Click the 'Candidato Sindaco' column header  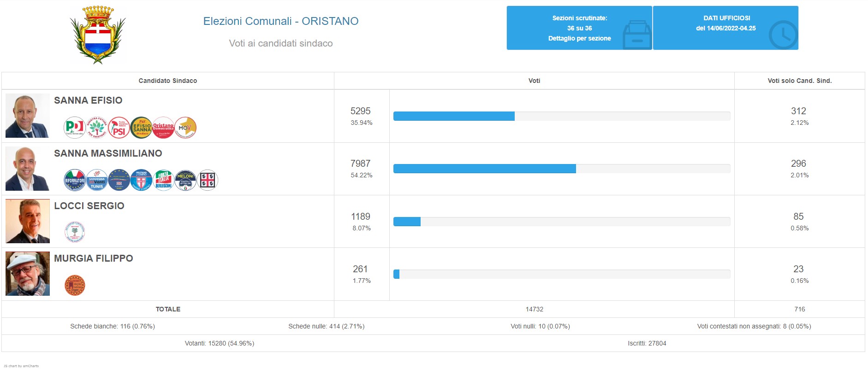pos(168,81)
